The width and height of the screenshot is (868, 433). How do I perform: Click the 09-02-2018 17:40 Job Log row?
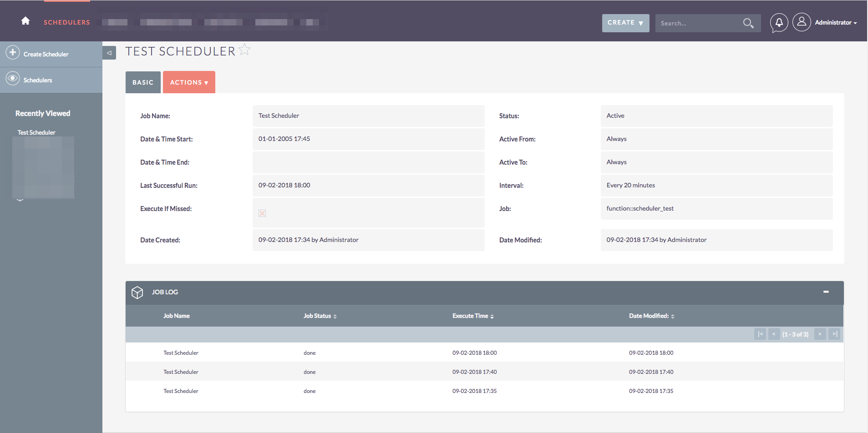tap(484, 372)
